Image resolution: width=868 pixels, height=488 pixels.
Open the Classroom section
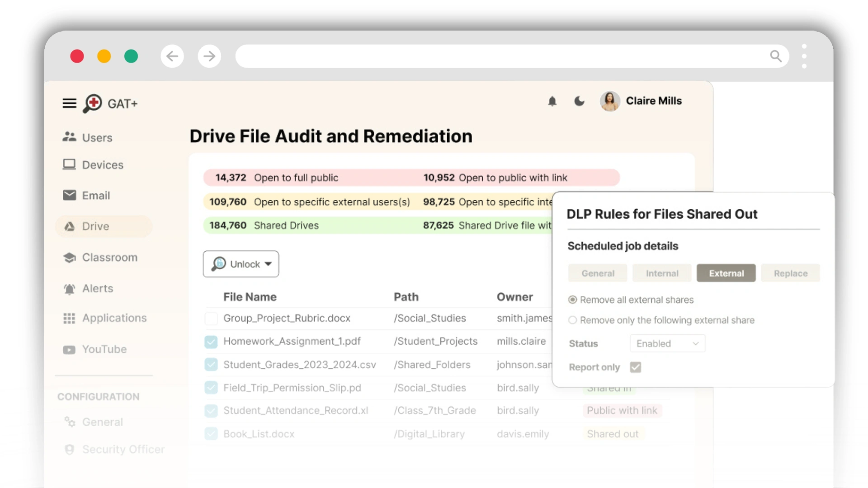70,257
